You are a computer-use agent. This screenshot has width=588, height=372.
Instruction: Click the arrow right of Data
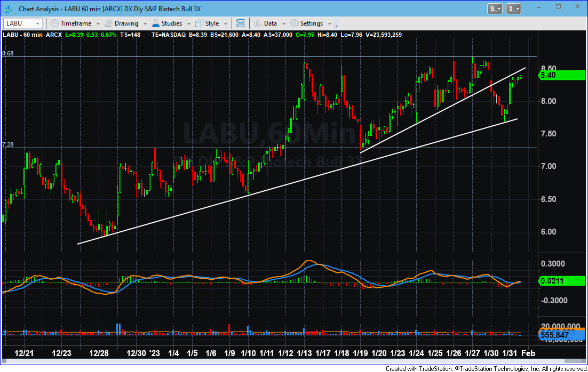point(284,23)
